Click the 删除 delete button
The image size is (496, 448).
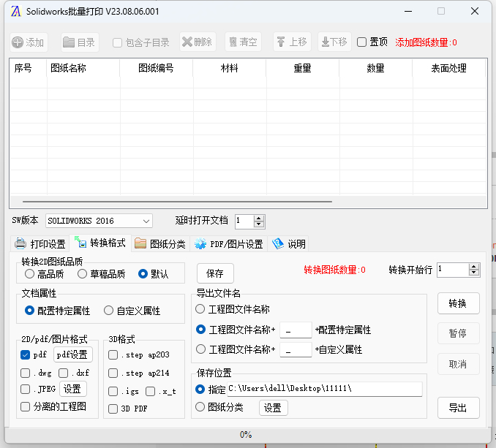(x=198, y=42)
